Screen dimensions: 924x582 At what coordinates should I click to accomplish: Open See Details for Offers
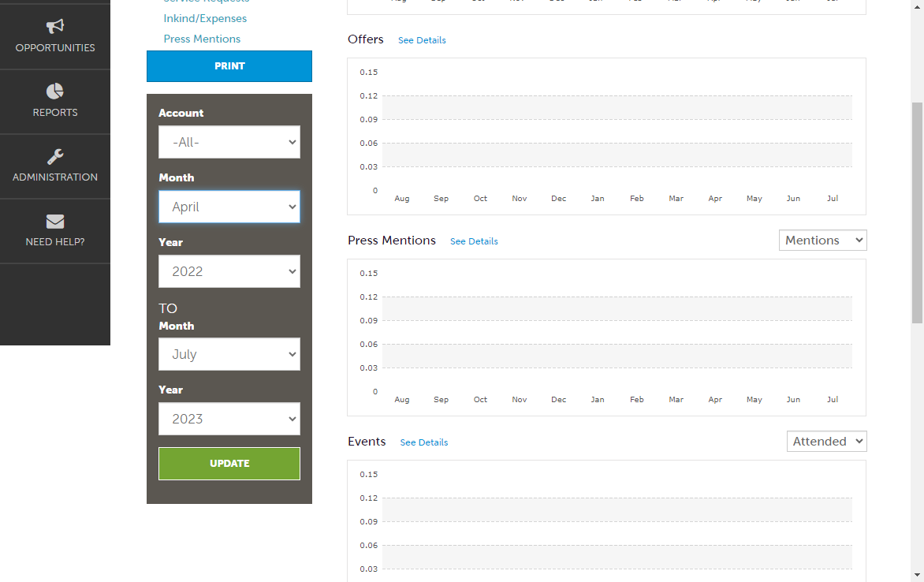(x=422, y=40)
